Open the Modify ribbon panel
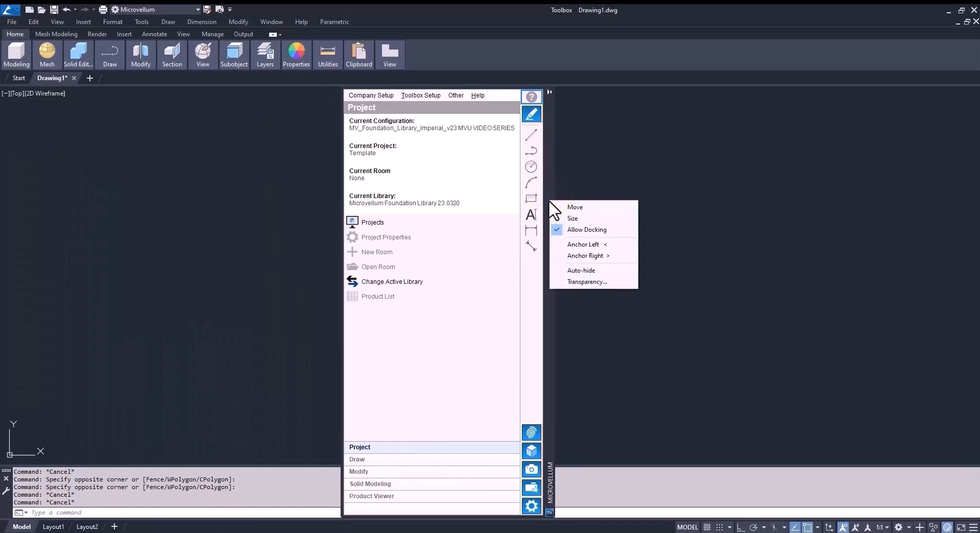 click(140, 55)
